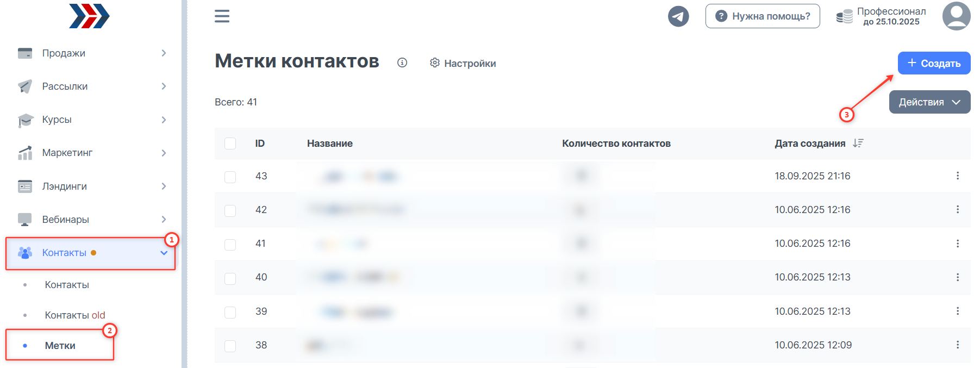Toggle sort icon next to Дата создания
The width and height of the screenshot is (980, 368).
coord(858,143)
